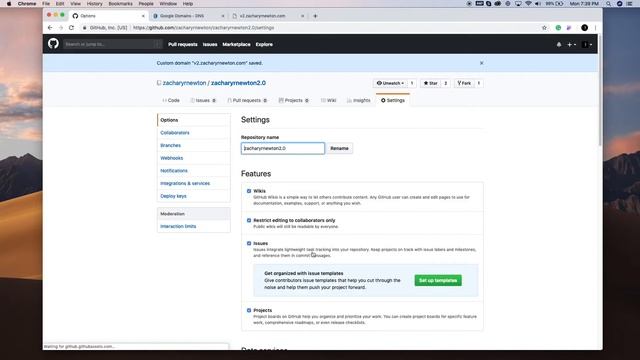Open Explore in the top navigation
Image resolution: width=640 pixels, height=360 pixels.
pos(264,44)
